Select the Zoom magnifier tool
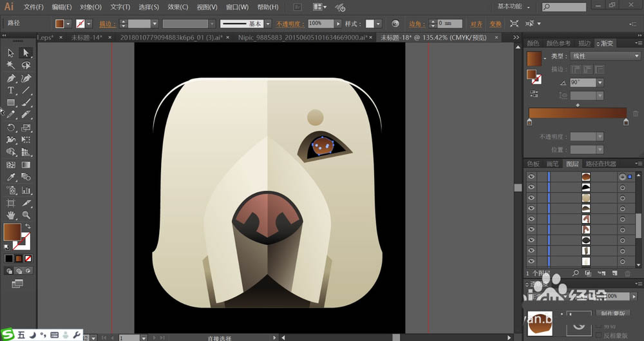Viewport: 644px width, 341px height. 26,215
